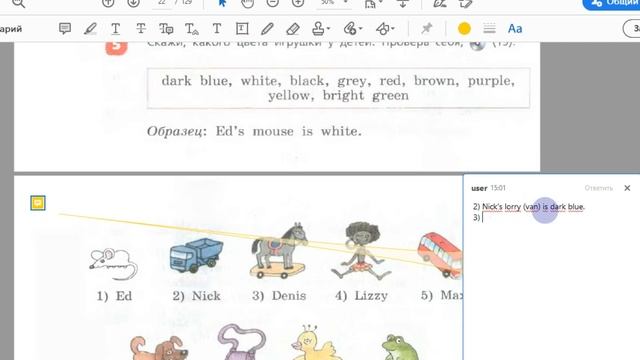The width and height of the screenshot is (640, 360).
Task: Open the line thickness options
Action: 489,29
